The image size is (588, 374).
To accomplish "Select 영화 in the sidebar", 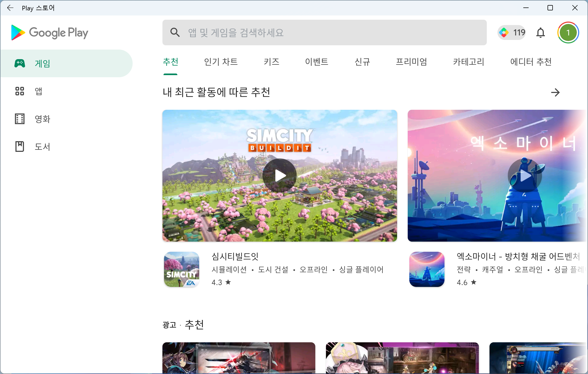I will point(42,119).
